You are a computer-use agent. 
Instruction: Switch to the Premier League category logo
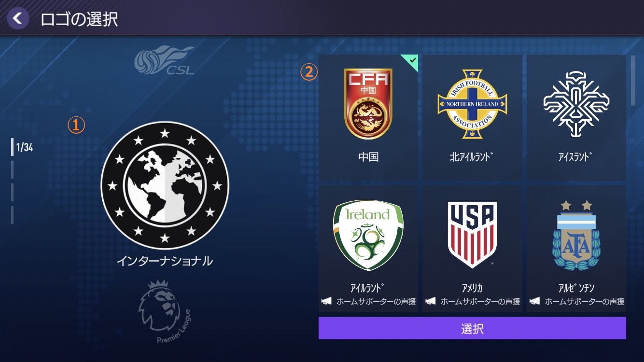pos(165,312)
